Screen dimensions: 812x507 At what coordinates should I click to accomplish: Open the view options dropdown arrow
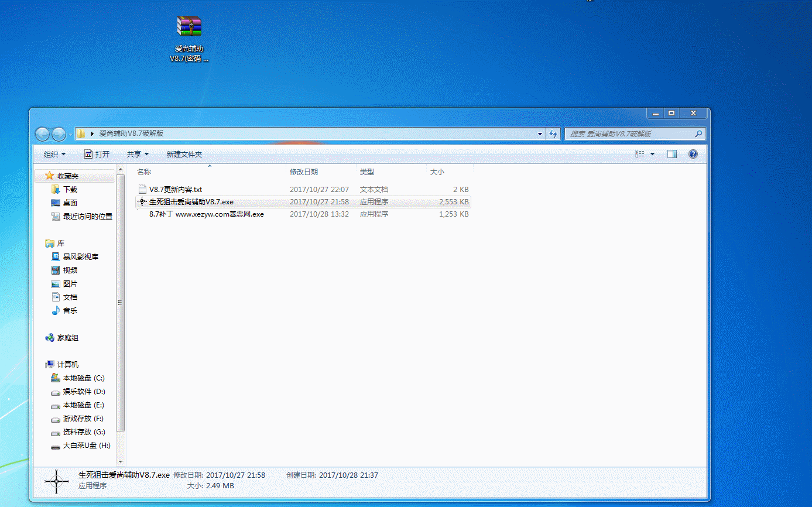(x=653, y=154)
